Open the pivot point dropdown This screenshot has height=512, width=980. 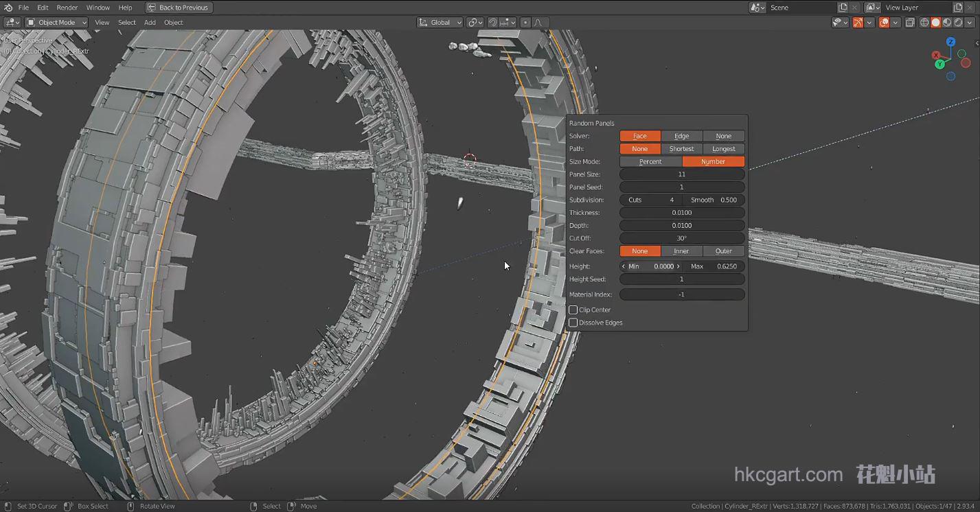[475, 23]
